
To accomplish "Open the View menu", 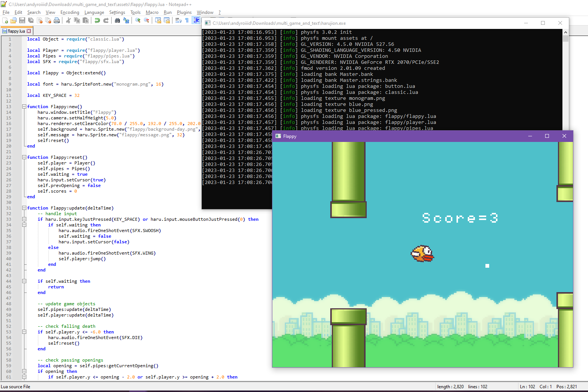I will click(50, 12).
